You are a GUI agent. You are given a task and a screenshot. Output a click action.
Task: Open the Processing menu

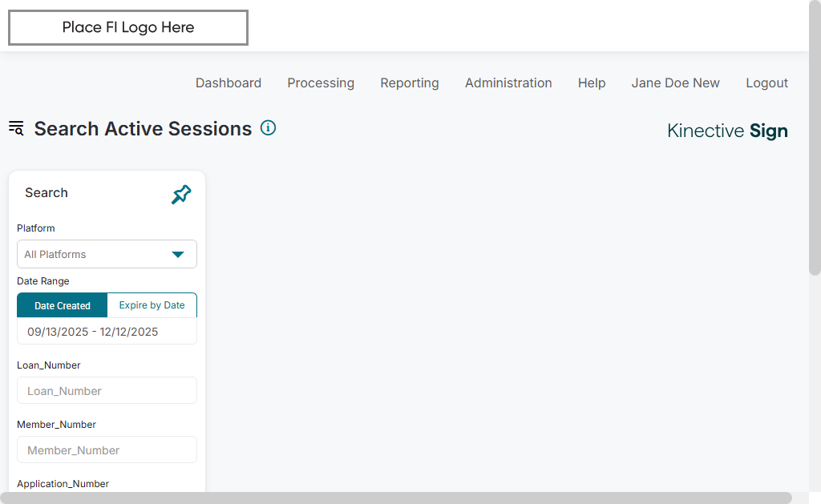point(321,83)
